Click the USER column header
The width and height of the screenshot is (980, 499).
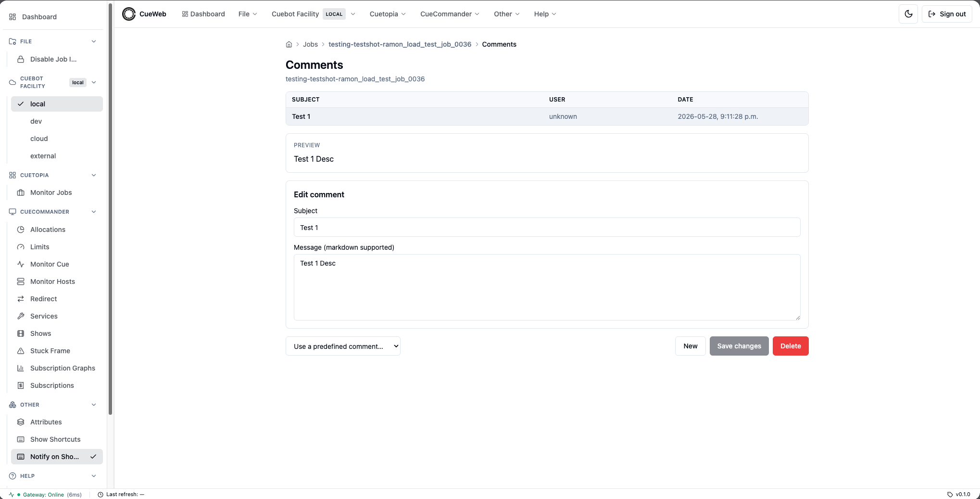(557, 100)
